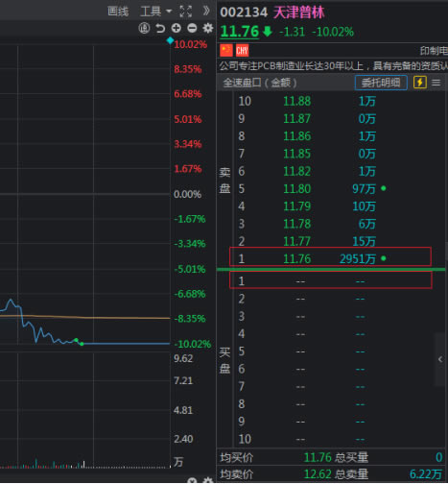This screenshot has height=484, width=448.
Task: Click the company description text line
Action: point(333,66)
